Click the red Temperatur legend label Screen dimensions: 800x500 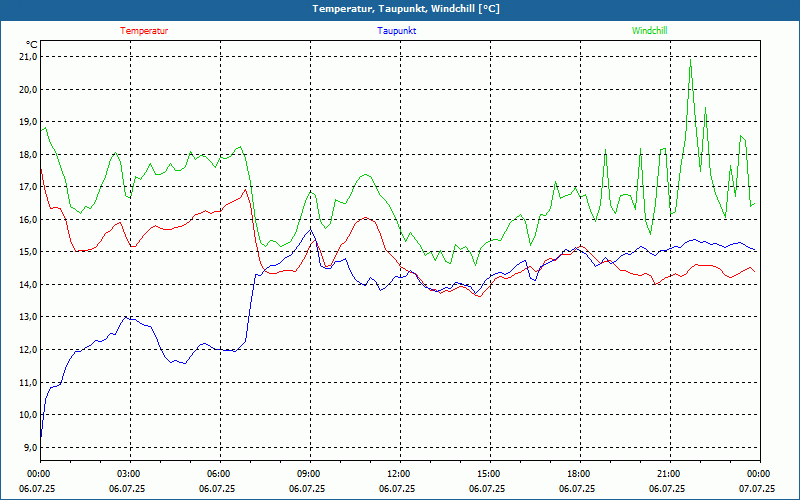(144, 31)
